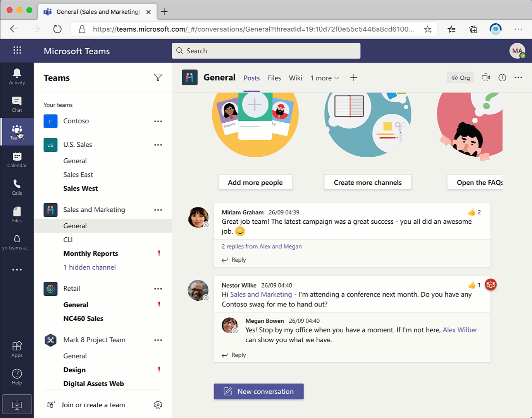
Task: Open Mark 8 Project Team more options
Action: [x=158, y=340]
